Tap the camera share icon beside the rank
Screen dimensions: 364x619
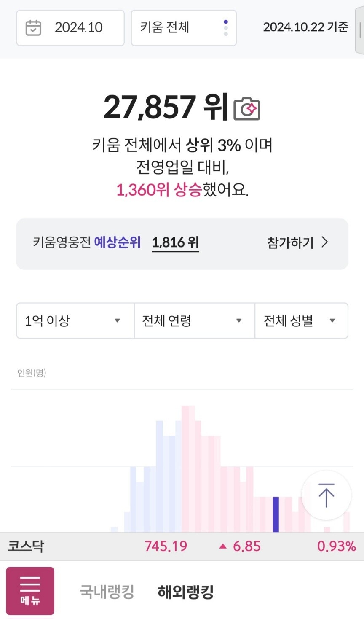246,109
